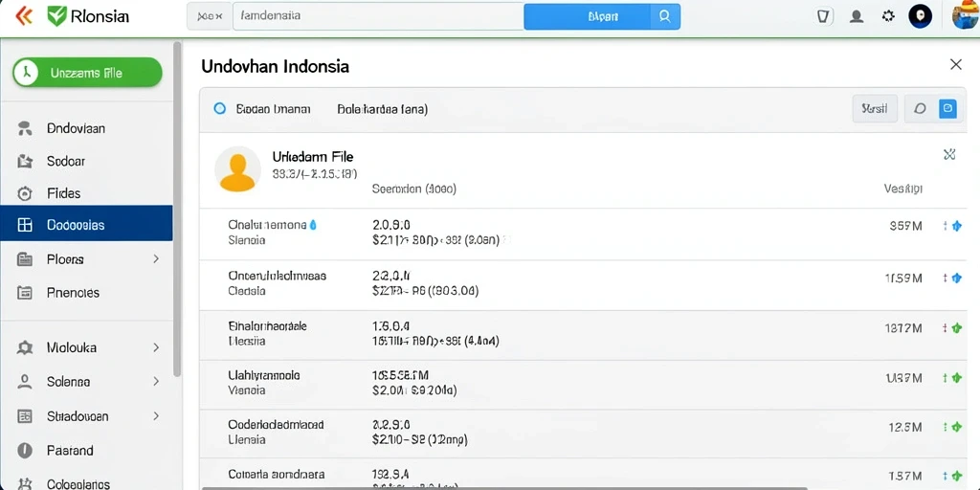The height and width of the screenshot is (490, 980).
Task: Expand the Ploens chevron
Action: tap(156, 258)
